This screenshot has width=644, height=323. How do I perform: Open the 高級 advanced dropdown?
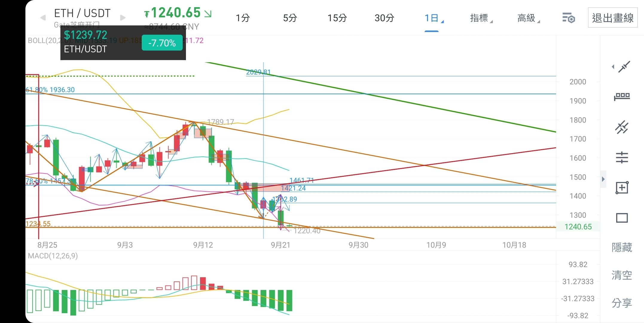(528, 18)
